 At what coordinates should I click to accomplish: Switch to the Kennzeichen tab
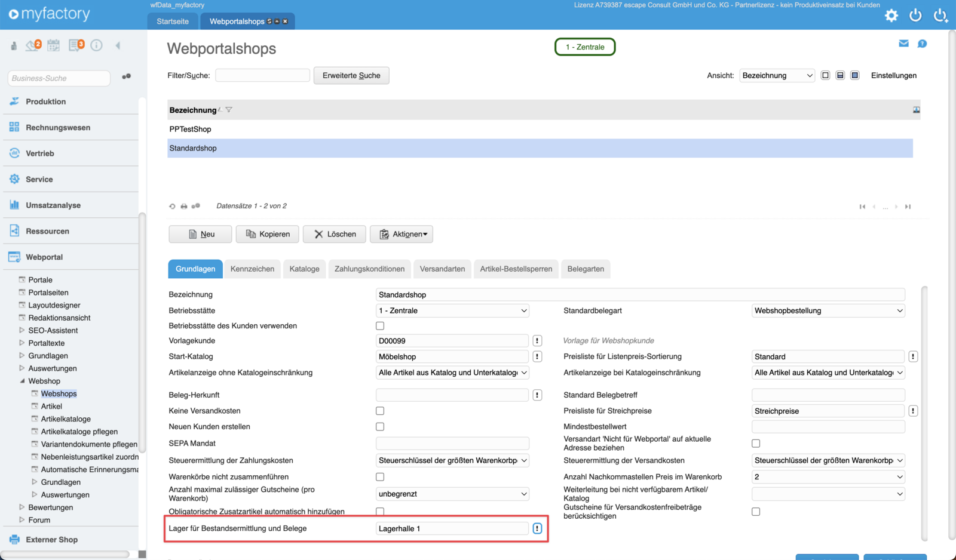[x=252, y=269]
